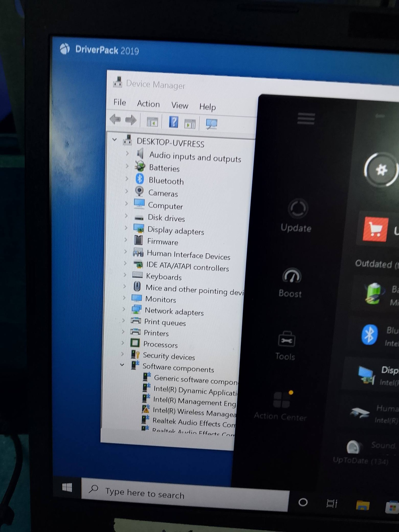Select Intel(R) Management Engine entry
The width and height of the screenshot is (399, 532).
click(194, 401)
